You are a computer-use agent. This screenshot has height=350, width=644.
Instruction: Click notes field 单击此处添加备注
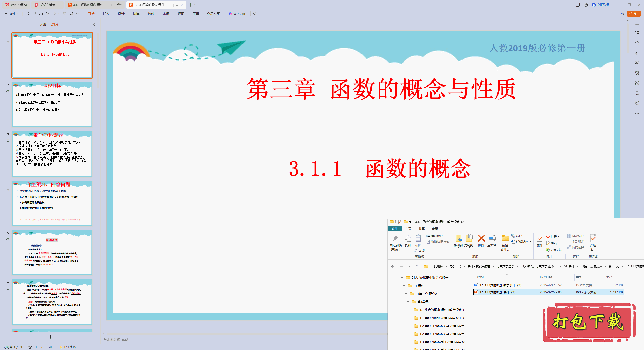click(117, 340)
